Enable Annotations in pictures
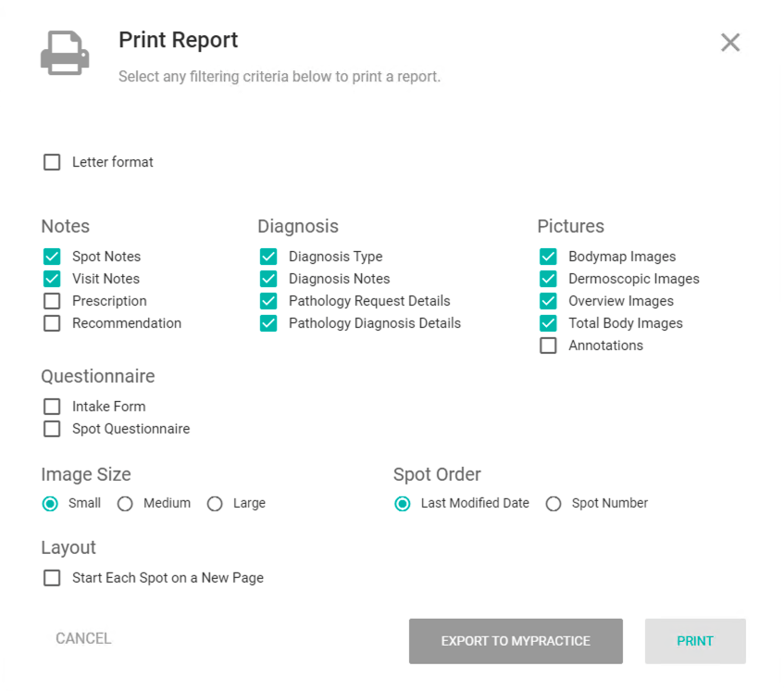 pyautogui.click(x=548, y=345)
